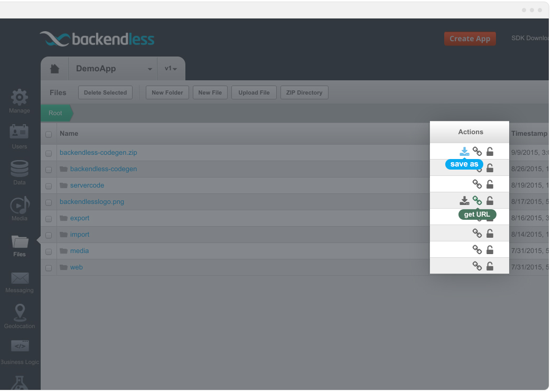Open permissions lock for backendlesslogo.png
553x392 pixels.
(x=490, y=200)
